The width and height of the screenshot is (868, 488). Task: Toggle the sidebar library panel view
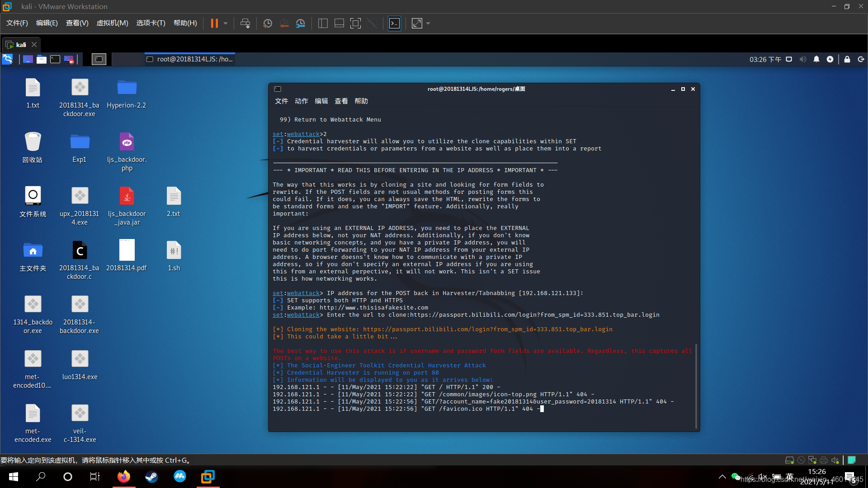point(323,23)
